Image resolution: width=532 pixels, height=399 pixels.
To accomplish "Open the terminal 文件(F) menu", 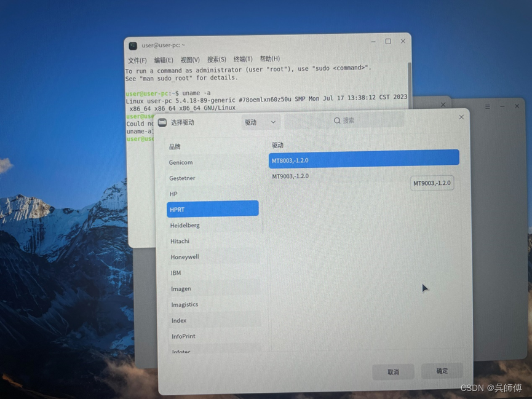I will tap(137, 60).
